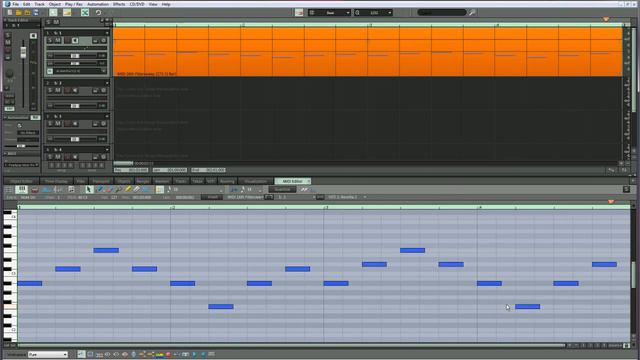Image resolution: width=640 pixels, height=360 pixels.
Task: Click the settings gear icon on track 2
Action: (104, 90)
